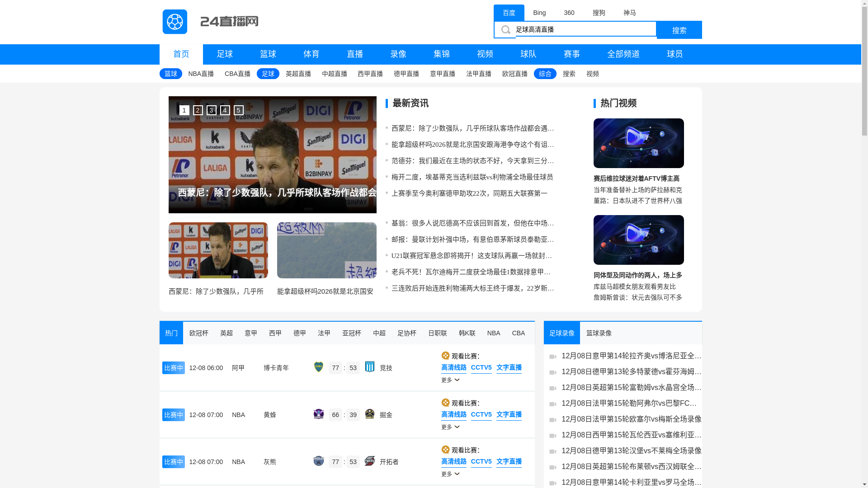Click the 24直播网 soccer ball logo
Screen dimensions: 868x488
(x=175, y=22)
